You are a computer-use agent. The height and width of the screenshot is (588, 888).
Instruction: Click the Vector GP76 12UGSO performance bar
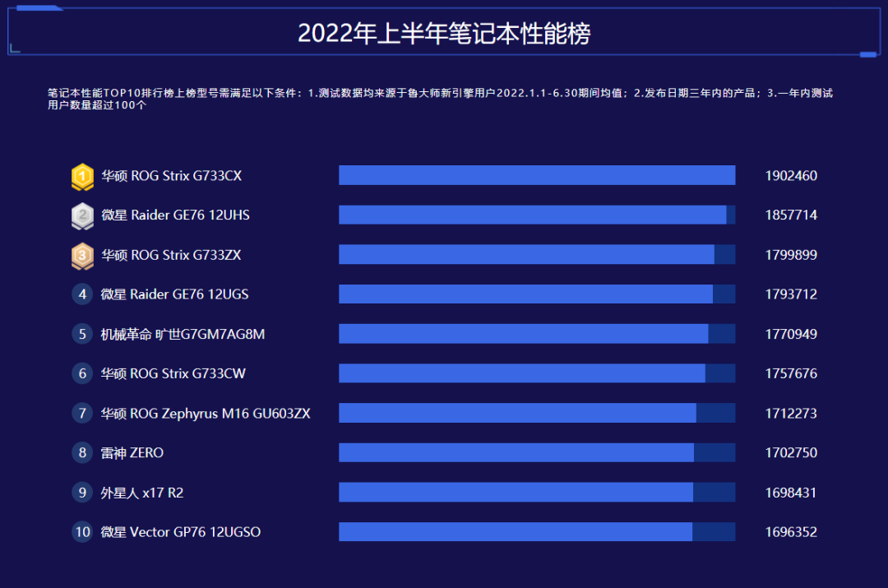point(537,532)
